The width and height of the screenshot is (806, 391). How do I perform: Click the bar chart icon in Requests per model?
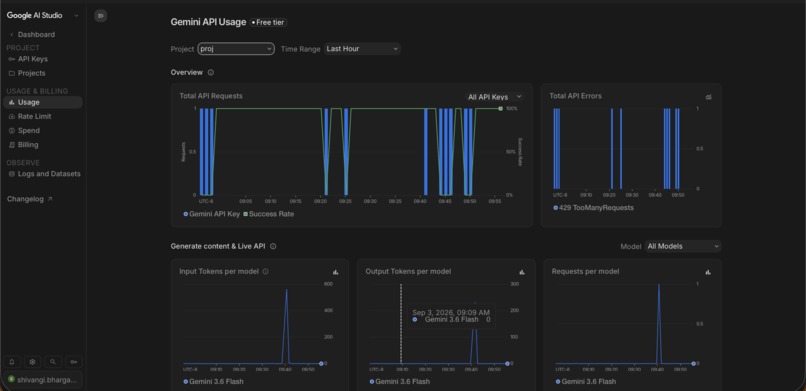point(708,272)
